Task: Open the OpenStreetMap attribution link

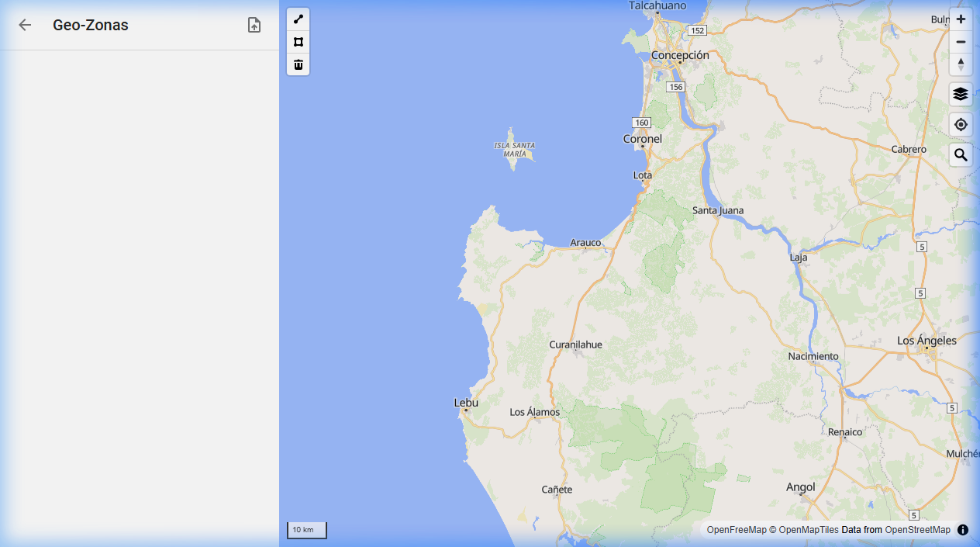Action: (x=917, y=530)
